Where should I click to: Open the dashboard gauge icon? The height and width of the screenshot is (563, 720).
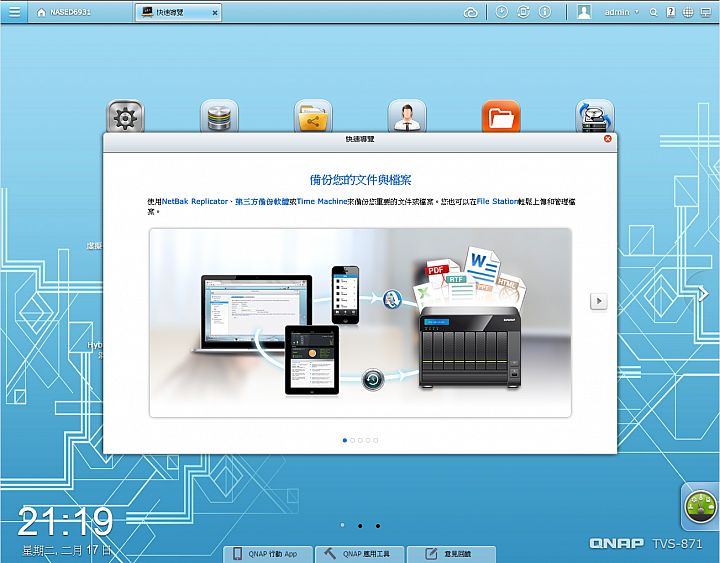(x=700, y=507)
